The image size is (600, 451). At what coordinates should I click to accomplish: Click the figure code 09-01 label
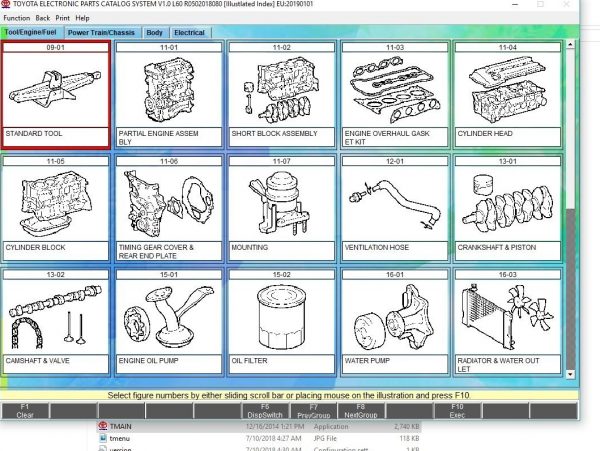point(55,47)
